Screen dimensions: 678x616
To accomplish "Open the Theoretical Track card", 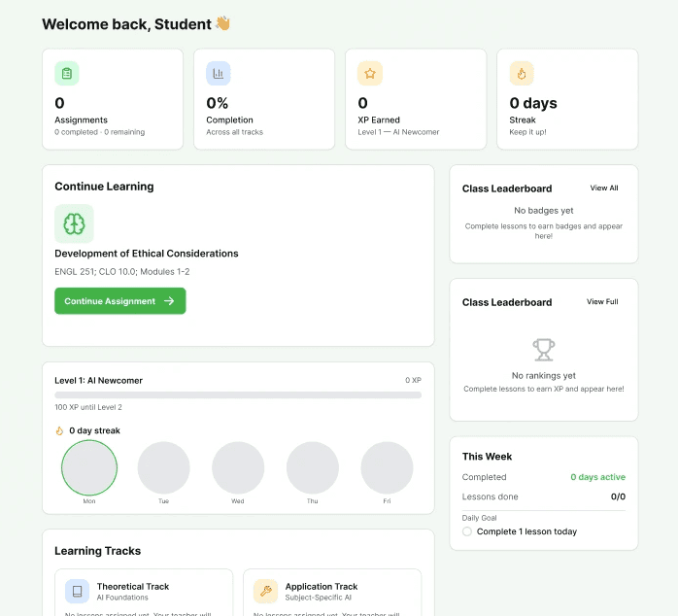I will [144, 593].
